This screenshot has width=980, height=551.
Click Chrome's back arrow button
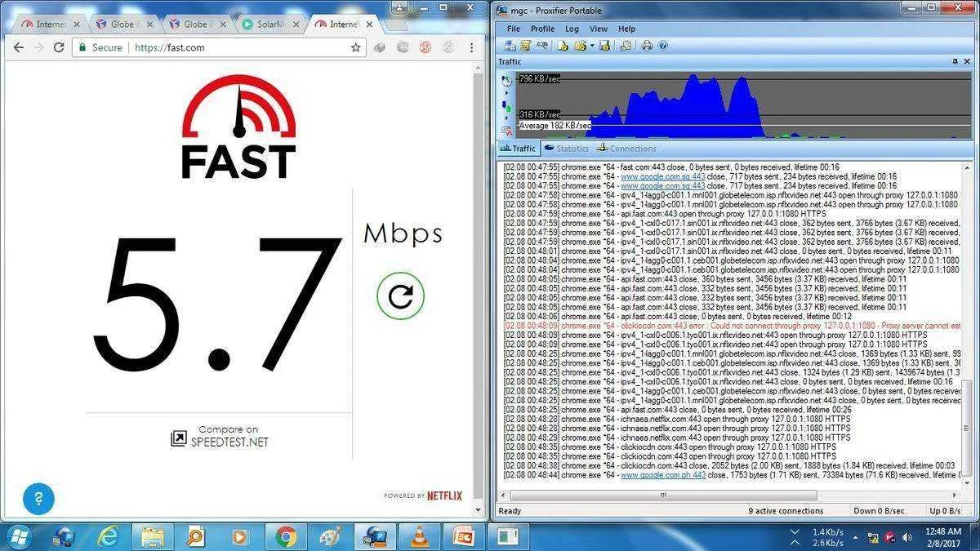(19, 47)
